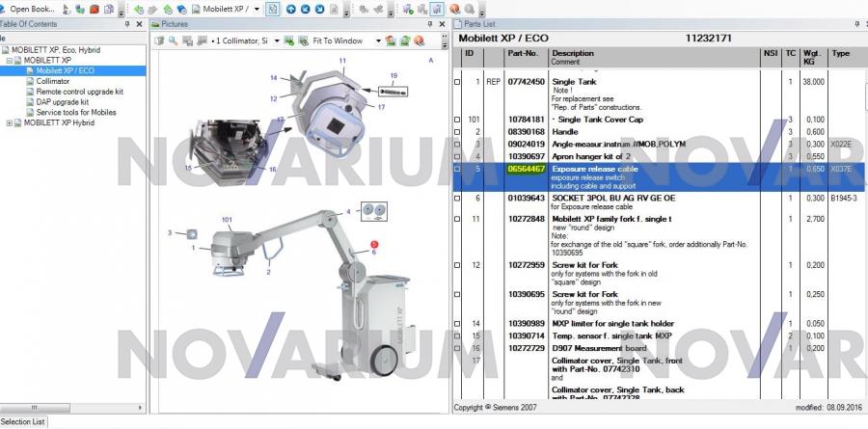Open the Fit To Window zoom dropdown
This screenshot has width=868, height=429.
tap(377, 41)
